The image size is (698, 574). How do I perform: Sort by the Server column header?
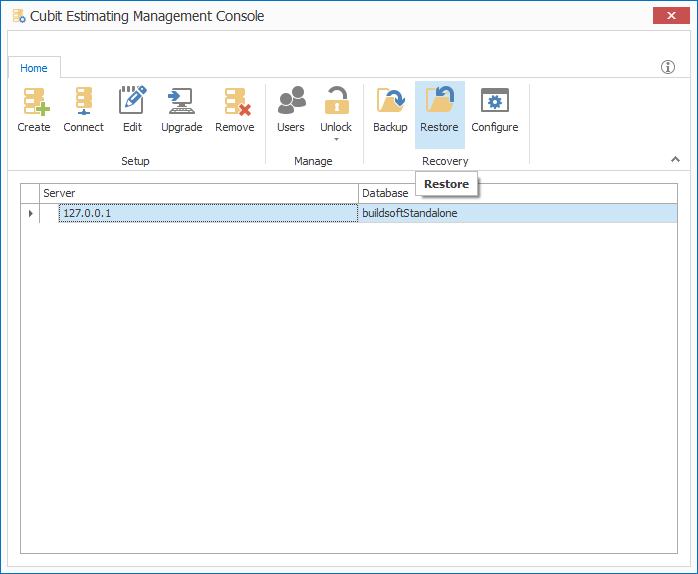[x=198, y=193]
